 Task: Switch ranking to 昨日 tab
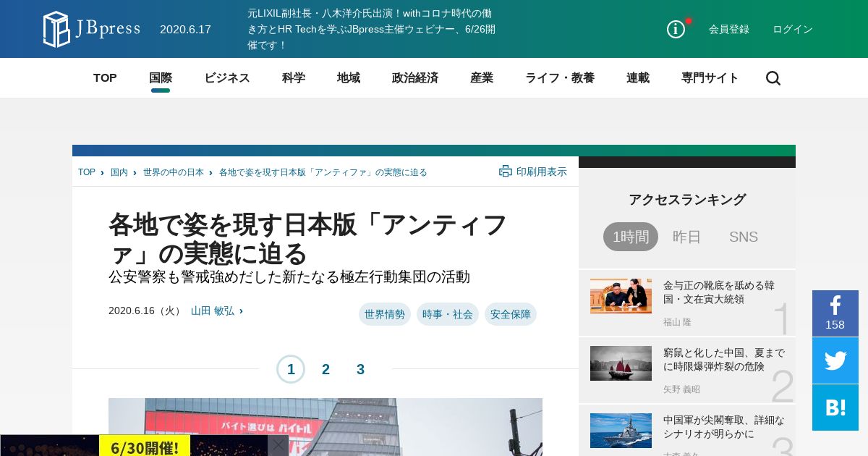click(687, 237)
